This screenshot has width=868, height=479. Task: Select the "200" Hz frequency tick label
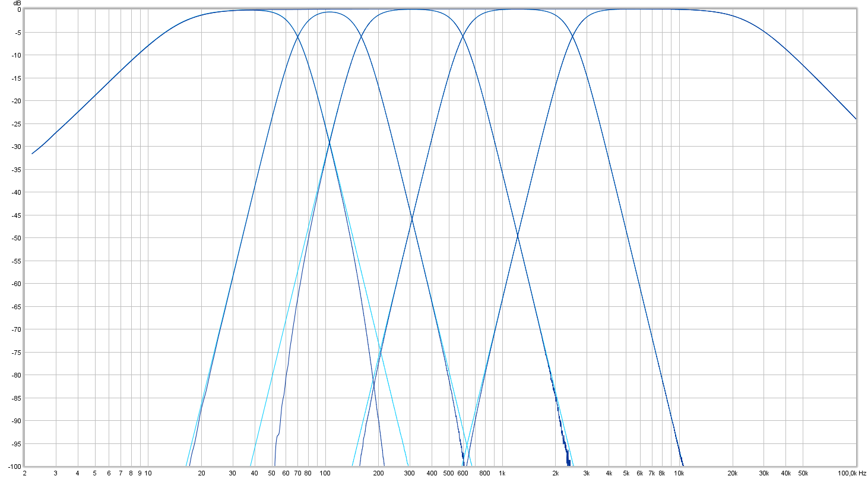pos(378,474)
